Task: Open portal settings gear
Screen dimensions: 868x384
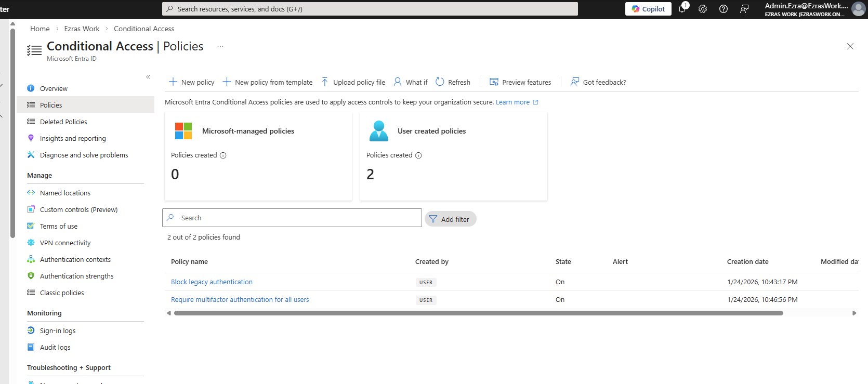Action: (x=703, y=9)
